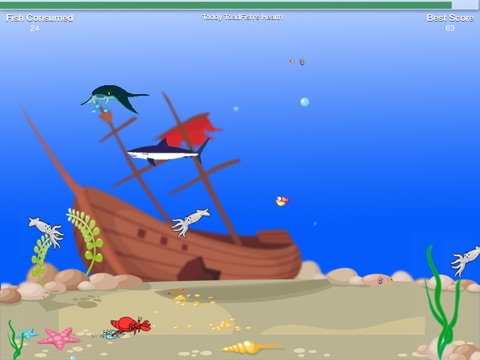Click the 'Best Score' label
Image resolution: width=480 pixels, height=360 pixels.
[450, 18]
